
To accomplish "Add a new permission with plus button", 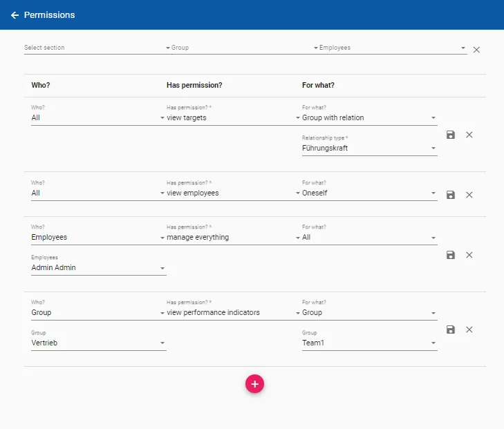I will click(254, 383).
